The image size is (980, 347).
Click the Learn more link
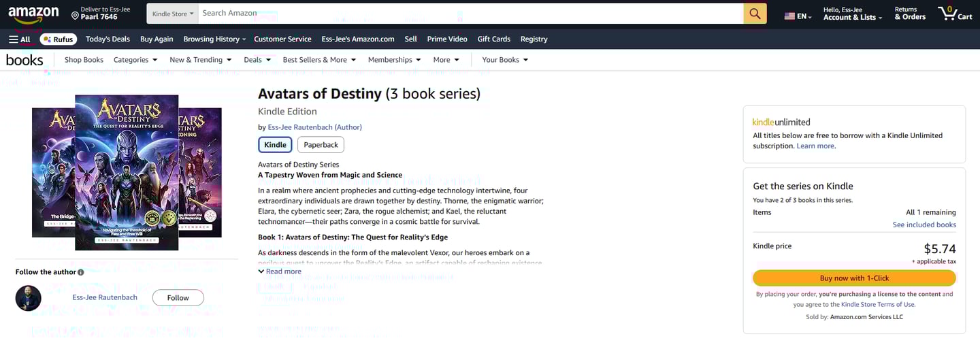(x=815, y=146)
